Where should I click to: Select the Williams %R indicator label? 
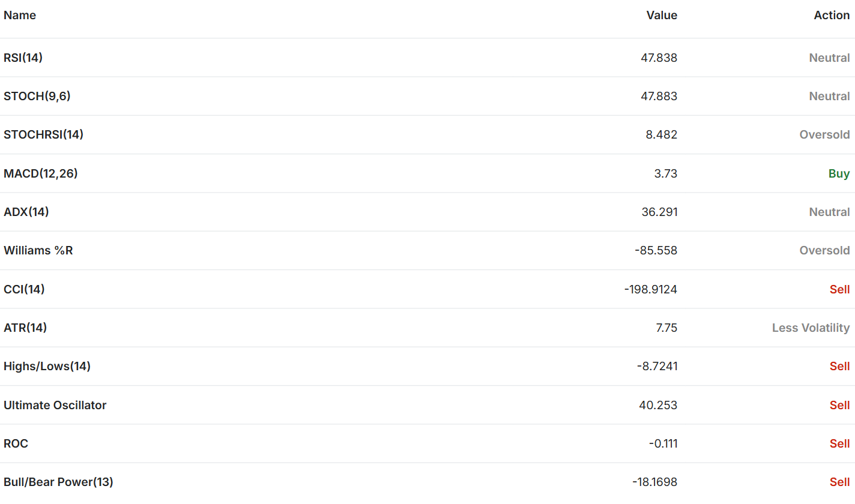38,250
